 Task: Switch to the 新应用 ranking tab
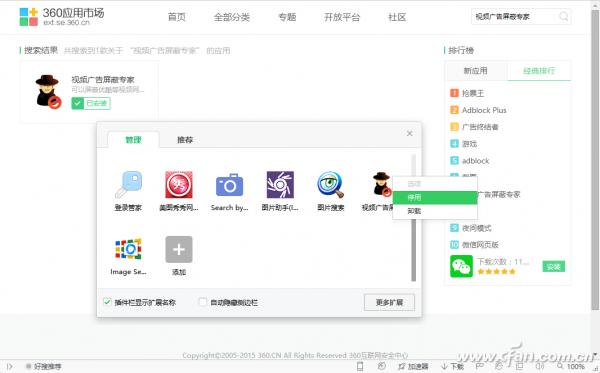[x=476, y=71]
